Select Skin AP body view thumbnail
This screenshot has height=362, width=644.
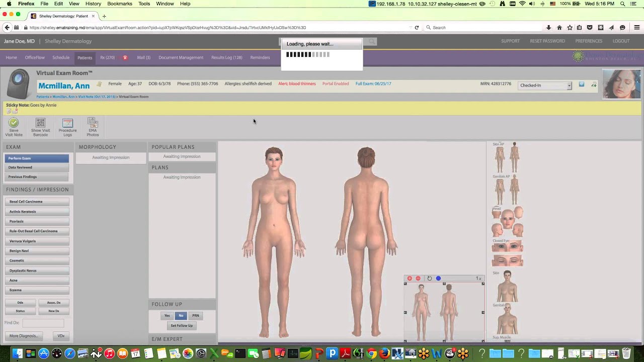(507, 157)
